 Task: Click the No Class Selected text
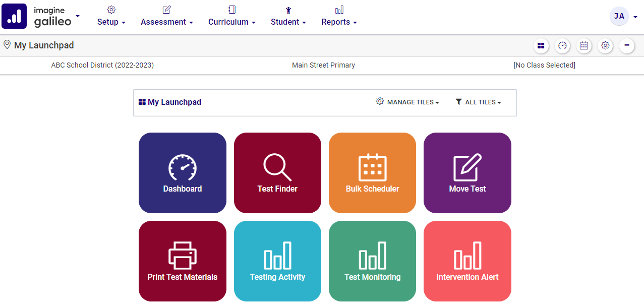[544, 65]
